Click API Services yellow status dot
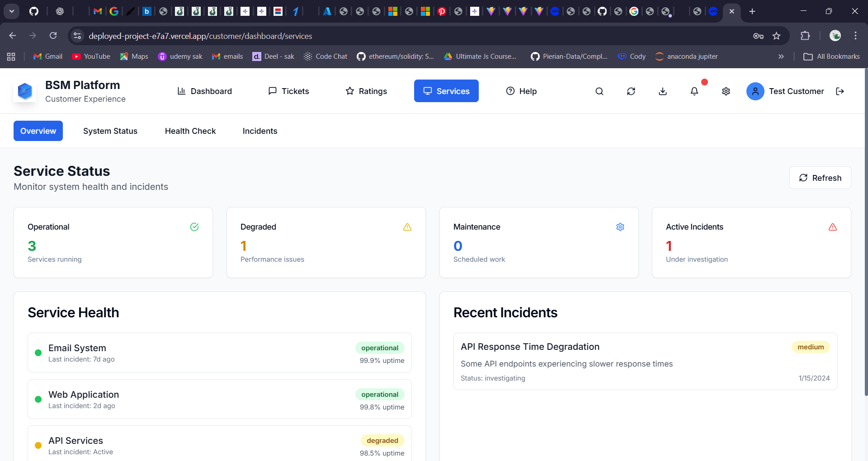Viewport: 868px width, 461px height. 38,446
